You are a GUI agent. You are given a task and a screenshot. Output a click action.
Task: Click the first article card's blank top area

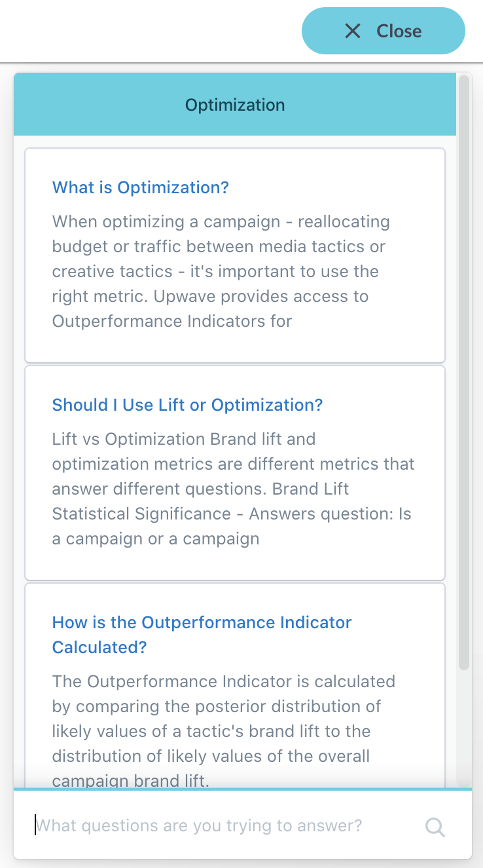[235, 162]
